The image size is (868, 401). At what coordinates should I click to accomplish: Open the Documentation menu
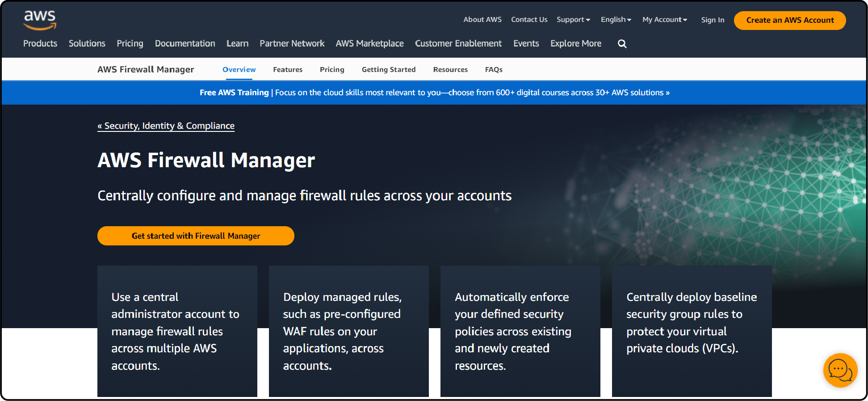pos(185,43)
